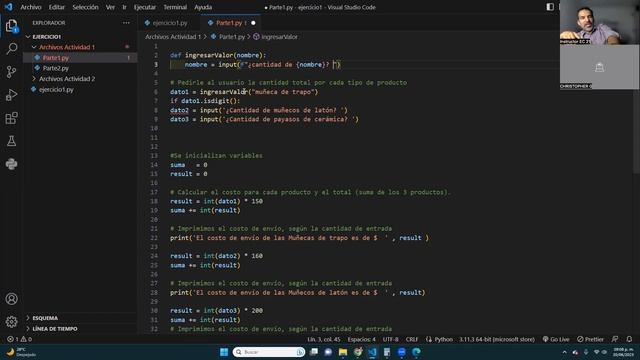Open Parte1.py in Explorer tree
Image resolution: width=640 pixels, height=360 pixels.
[x=56, y=58]
